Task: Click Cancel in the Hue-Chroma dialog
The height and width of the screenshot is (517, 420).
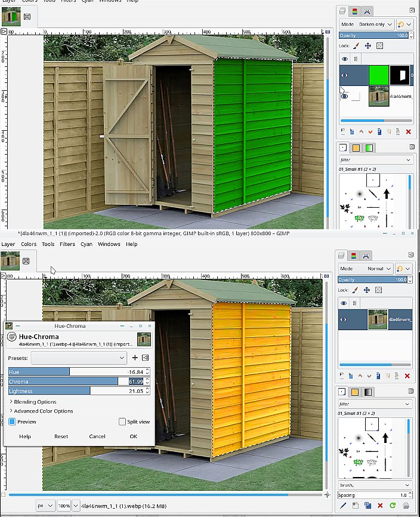Action: coord(97,436)
